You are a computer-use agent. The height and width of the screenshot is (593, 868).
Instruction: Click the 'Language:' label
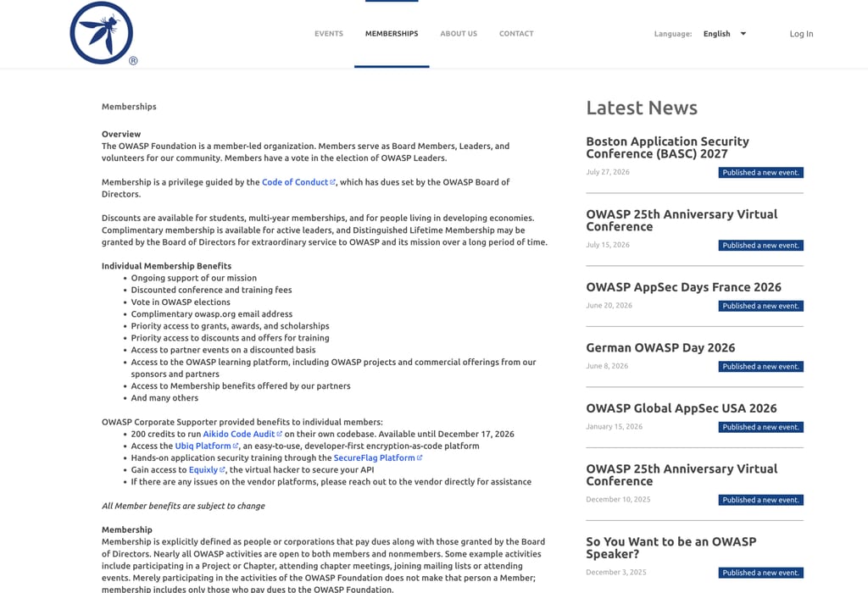pyautogui.click(x=672, y=34)
